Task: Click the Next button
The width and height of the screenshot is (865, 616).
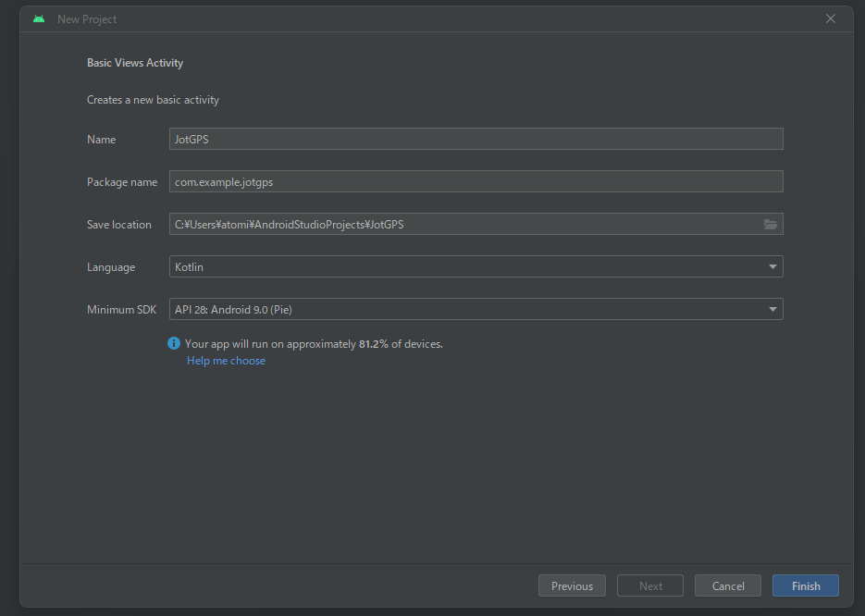Action: pos(649,585)
